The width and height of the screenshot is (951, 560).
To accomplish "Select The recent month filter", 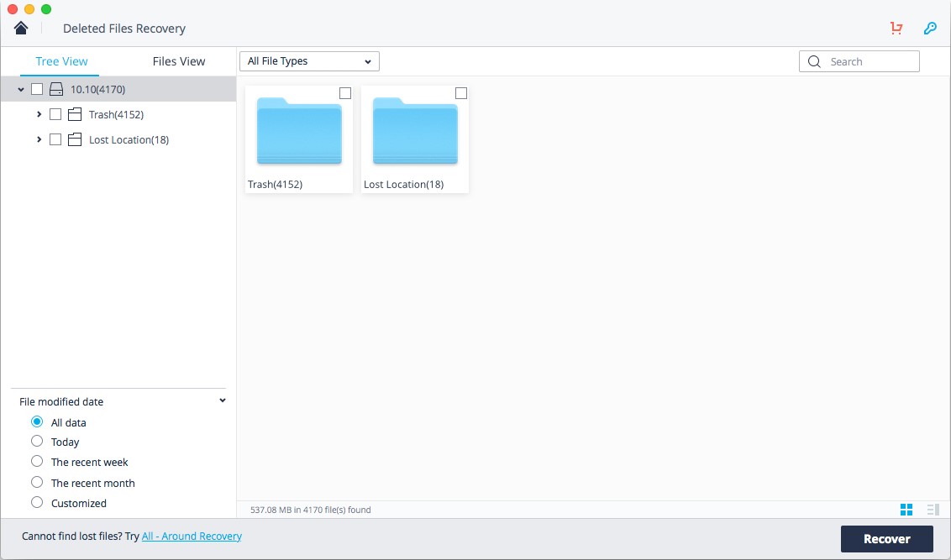I will 37,483.
